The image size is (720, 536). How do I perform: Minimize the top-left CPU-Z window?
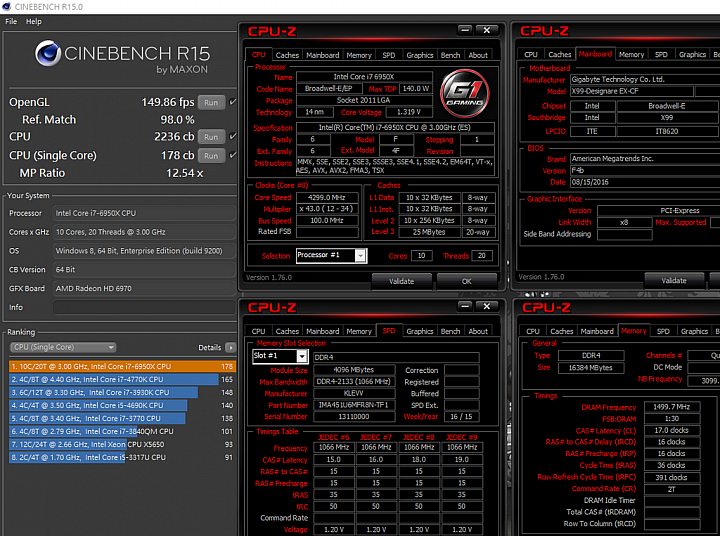pos(465,30)
